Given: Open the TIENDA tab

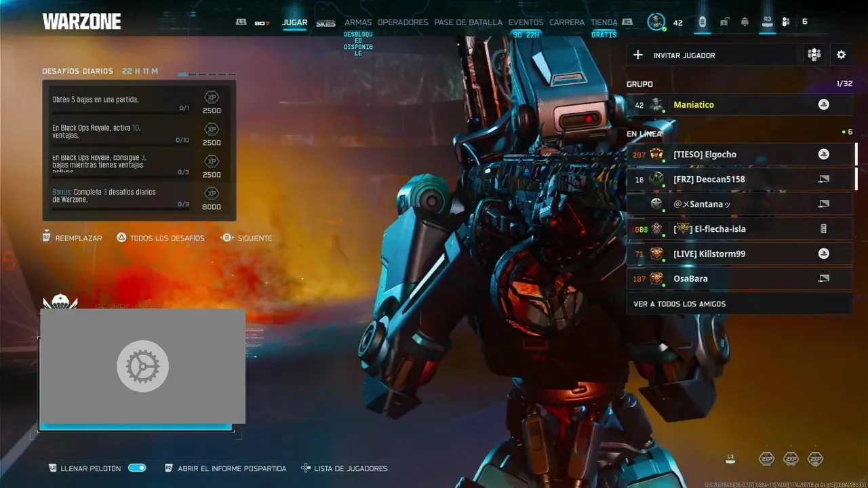Looking at the screenshot, I should [x=604, y=22].
